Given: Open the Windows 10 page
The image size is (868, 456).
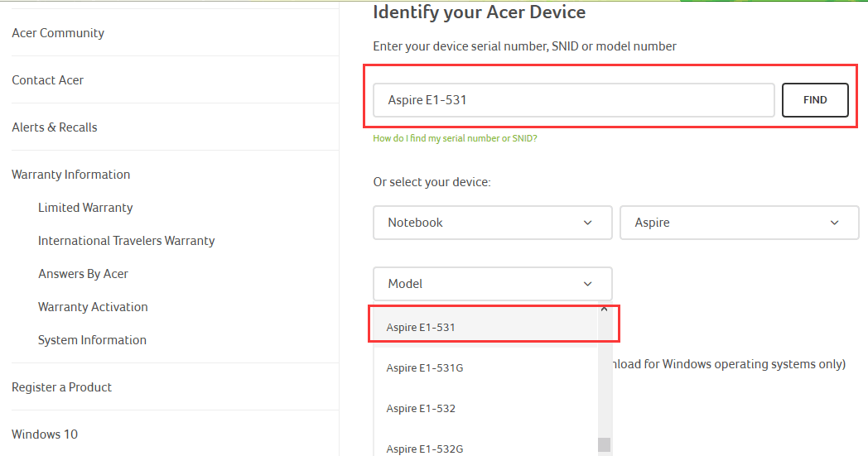Looking at the screenshot, I should [45, 434].
